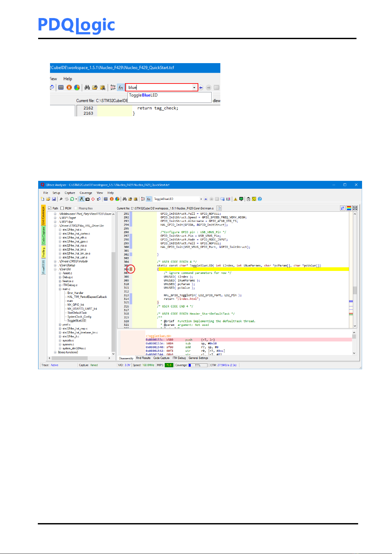Image resolution: width=392 pixels, height=554 pixels.
Task: Open the dropdown arrow next to refresh icon
Action: pos(76,199)
